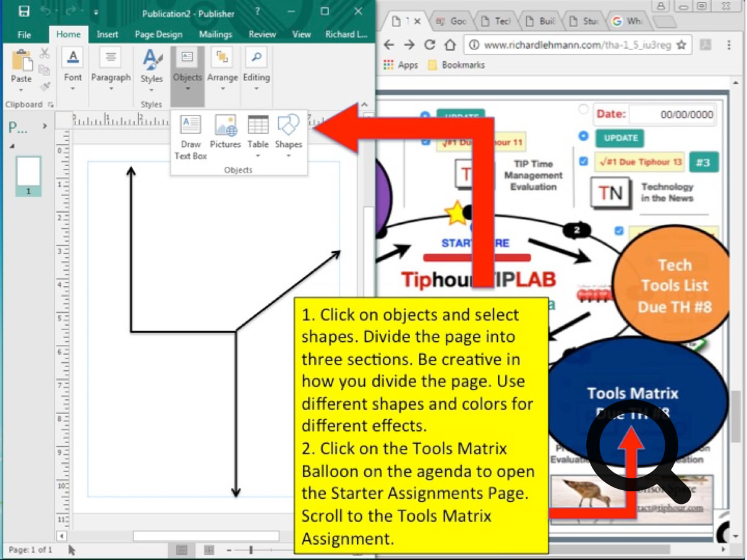Open the Table insert grid
This screenshot has width=747, height=560.
258,136
